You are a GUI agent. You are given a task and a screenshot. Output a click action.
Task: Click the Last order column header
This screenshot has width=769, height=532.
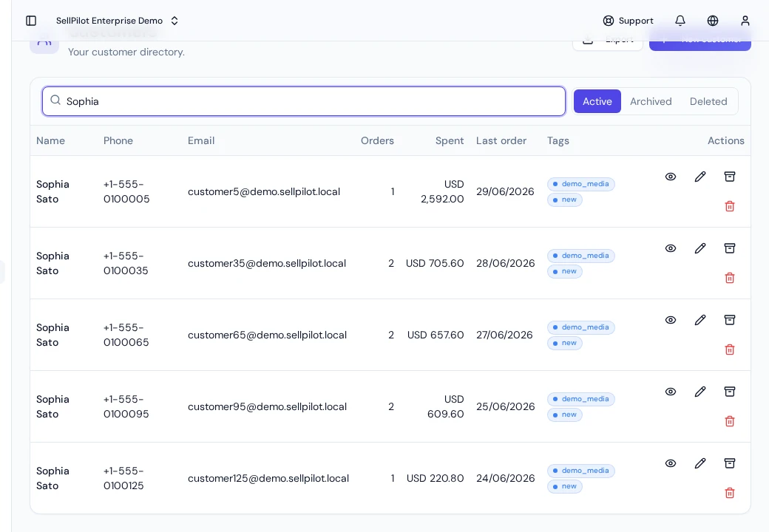[501, 140]
